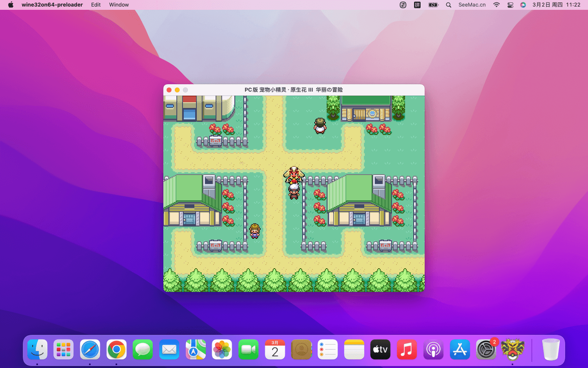Open Photos app in dock
This screenshot has height=368, width=588.
222,350
